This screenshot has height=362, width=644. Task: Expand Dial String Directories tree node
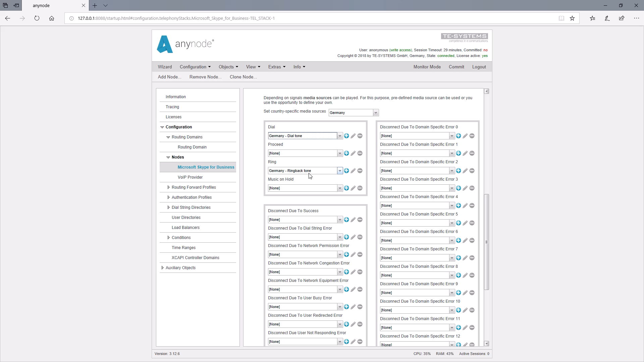pyautogui.click(x=168, y=207)
